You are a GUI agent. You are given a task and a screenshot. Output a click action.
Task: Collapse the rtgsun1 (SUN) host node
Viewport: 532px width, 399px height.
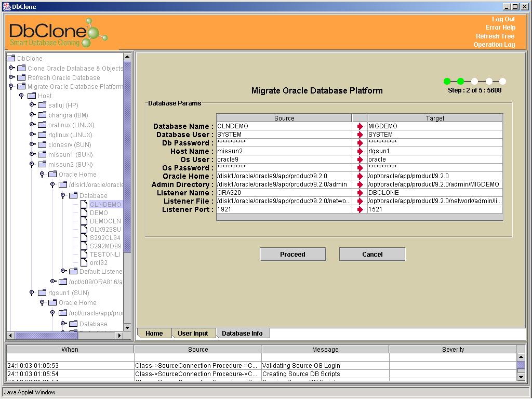(32, 292)
